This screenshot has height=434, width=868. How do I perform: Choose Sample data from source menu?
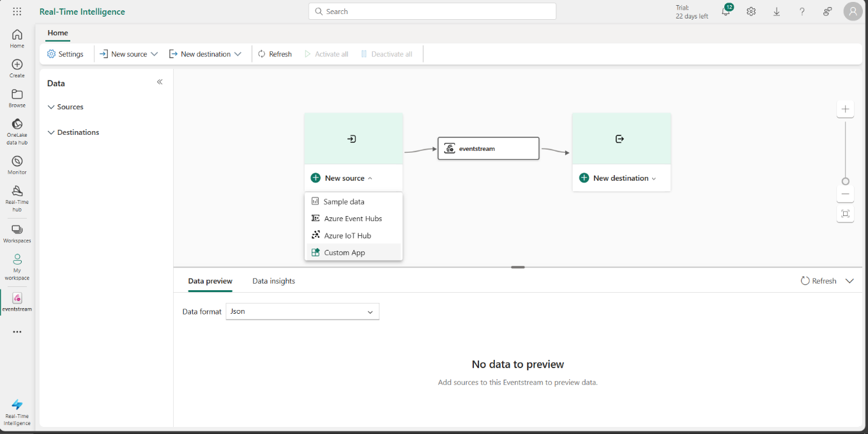pos(354,201)
